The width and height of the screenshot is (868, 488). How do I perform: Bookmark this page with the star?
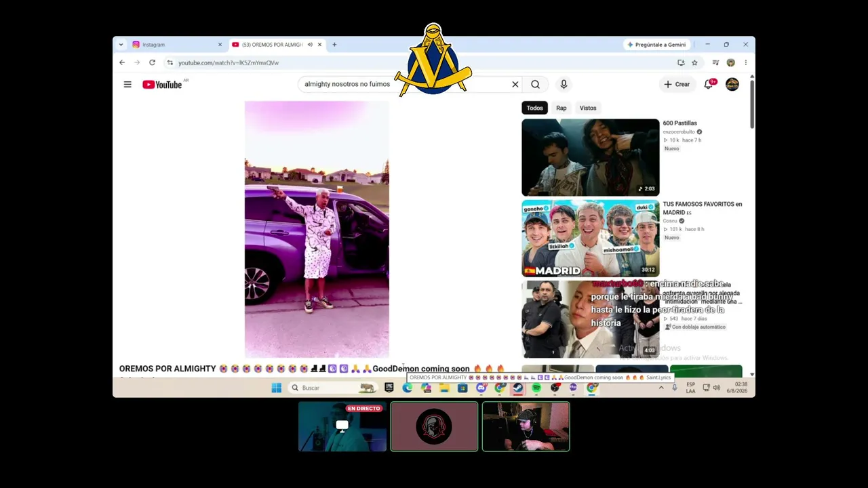tap(694, 62)
